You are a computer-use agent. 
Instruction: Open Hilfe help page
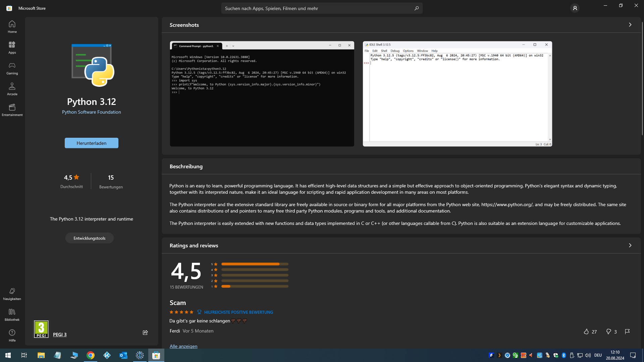pyautogui.click(x=12, y=336)
